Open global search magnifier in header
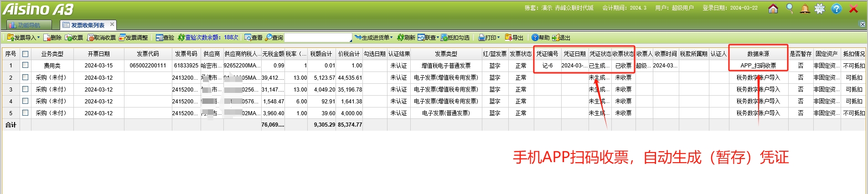868x194 pixels. [x=789, y=8]
